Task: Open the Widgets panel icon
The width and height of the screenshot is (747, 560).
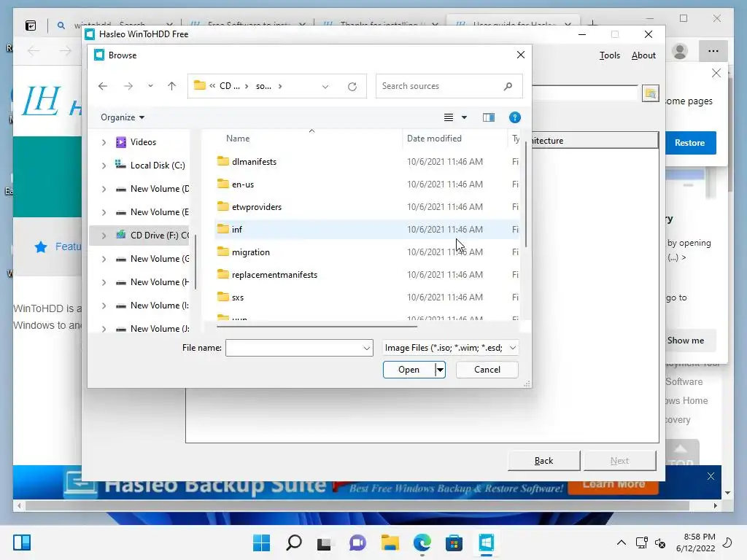Action: coord(22,542)
